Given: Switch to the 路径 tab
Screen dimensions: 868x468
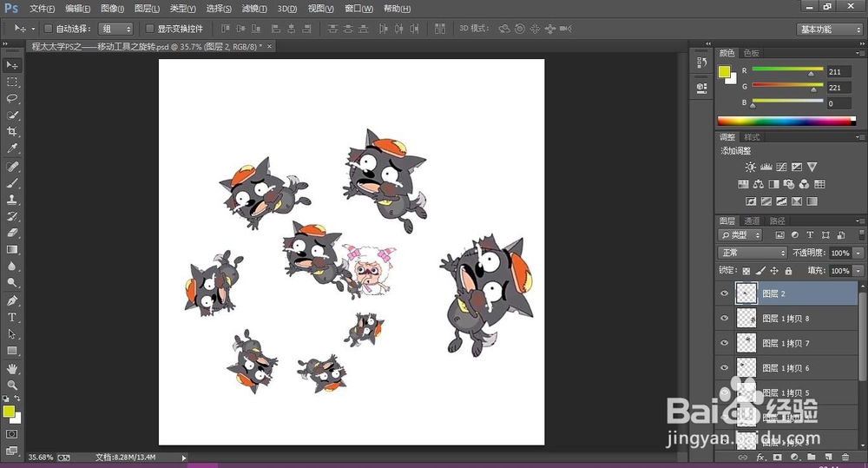Looking at the screenshot, I should 777,221.
